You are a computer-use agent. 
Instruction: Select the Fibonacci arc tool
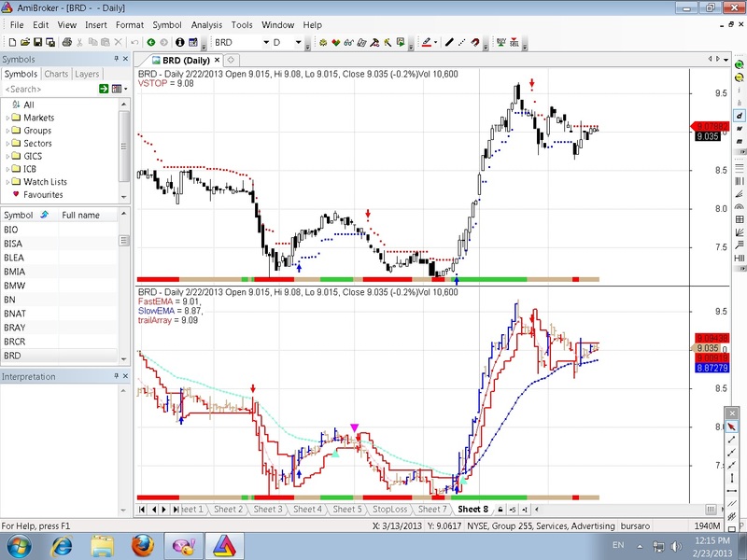click(739, 206)
